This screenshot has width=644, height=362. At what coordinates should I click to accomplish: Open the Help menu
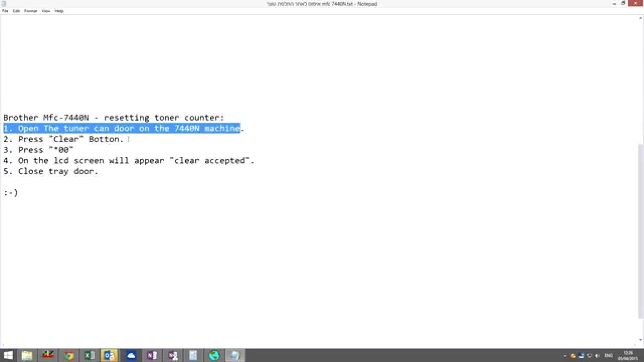(59, 11)
